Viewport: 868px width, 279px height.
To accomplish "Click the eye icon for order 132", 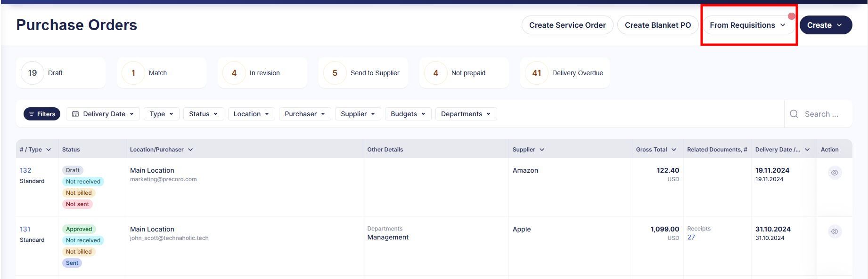I will 835,173.
